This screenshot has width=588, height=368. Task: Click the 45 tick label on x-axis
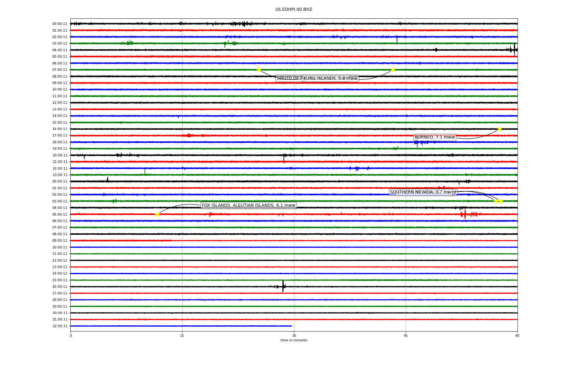(x=406, y=335)
